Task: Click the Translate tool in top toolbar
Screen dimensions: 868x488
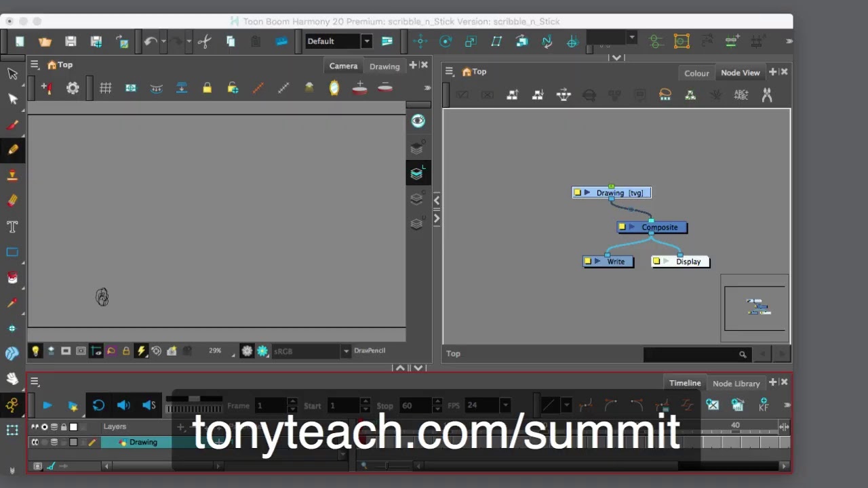Action: point(420,41)
